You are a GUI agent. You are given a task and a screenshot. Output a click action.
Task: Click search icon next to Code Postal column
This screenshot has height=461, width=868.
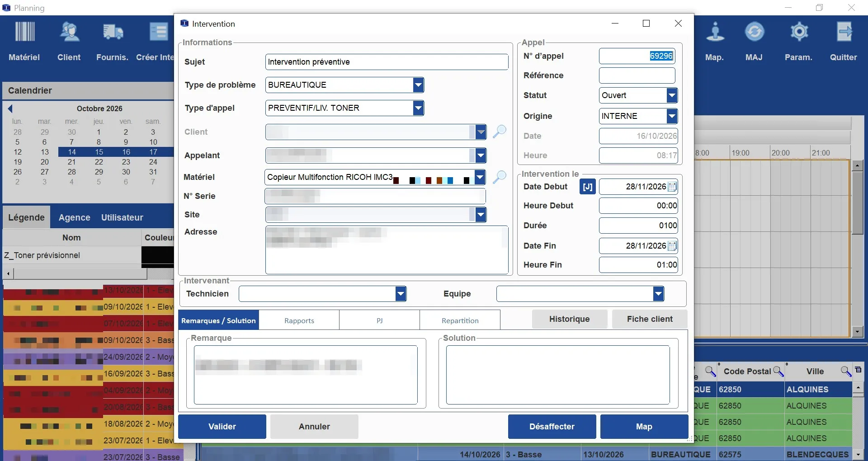[778, 371]
